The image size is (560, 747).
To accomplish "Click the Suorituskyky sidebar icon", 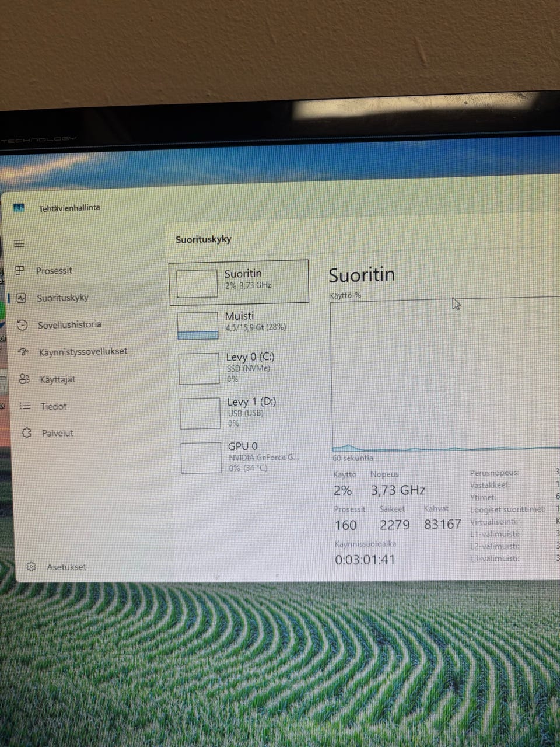I will pyautogui.click(x=22, y=298).
